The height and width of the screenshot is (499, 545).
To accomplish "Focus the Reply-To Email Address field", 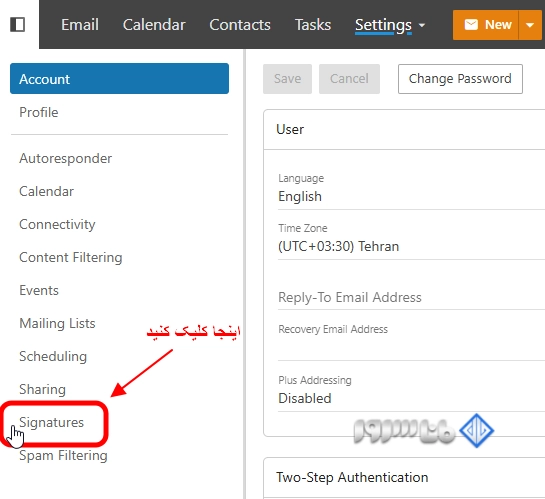I will tap(411, 297).
